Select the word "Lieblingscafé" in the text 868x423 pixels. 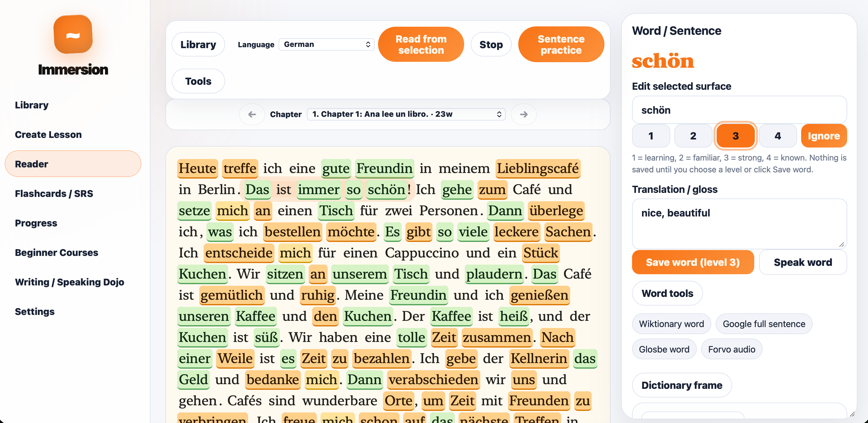click(x=538, y=168)
